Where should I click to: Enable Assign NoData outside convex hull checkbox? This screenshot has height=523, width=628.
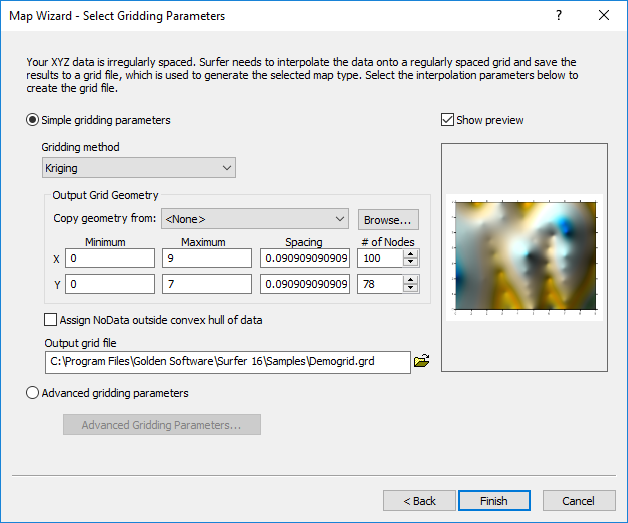(x=50, y=320)
